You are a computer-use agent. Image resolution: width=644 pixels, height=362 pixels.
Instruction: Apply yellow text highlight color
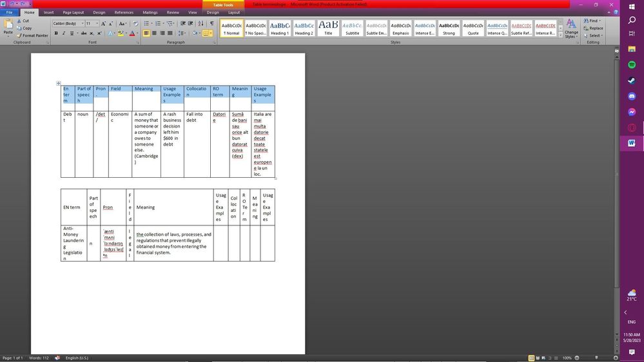[121, 33]
